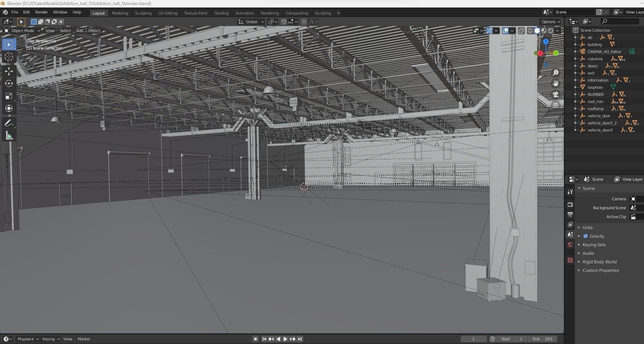Play animation forward
644x344 pixels.
click(285, 339)
